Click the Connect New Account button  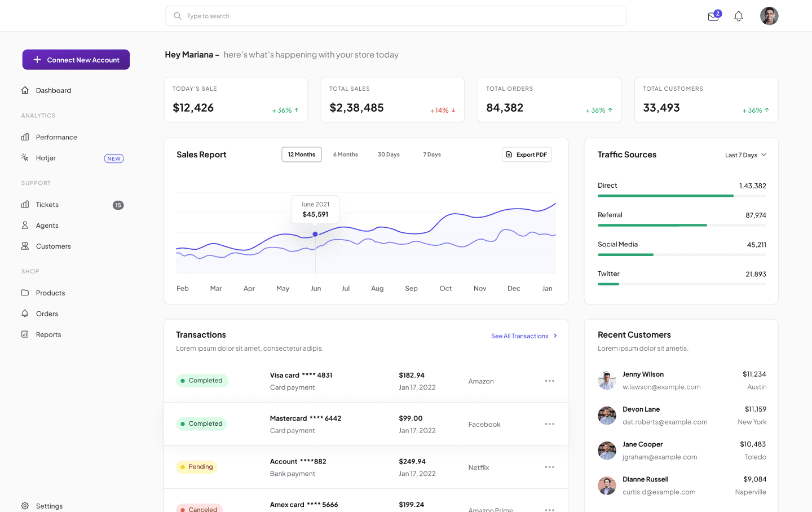pos(76,59)
